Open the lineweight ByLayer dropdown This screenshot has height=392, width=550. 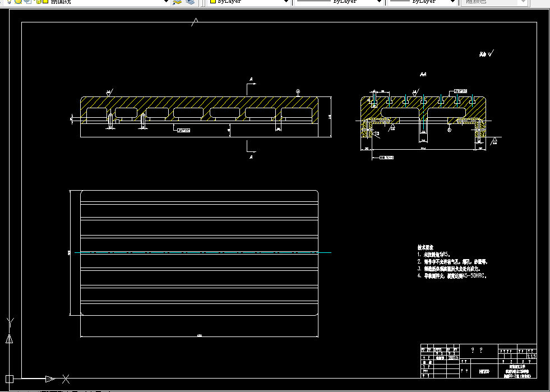[454, 2]
